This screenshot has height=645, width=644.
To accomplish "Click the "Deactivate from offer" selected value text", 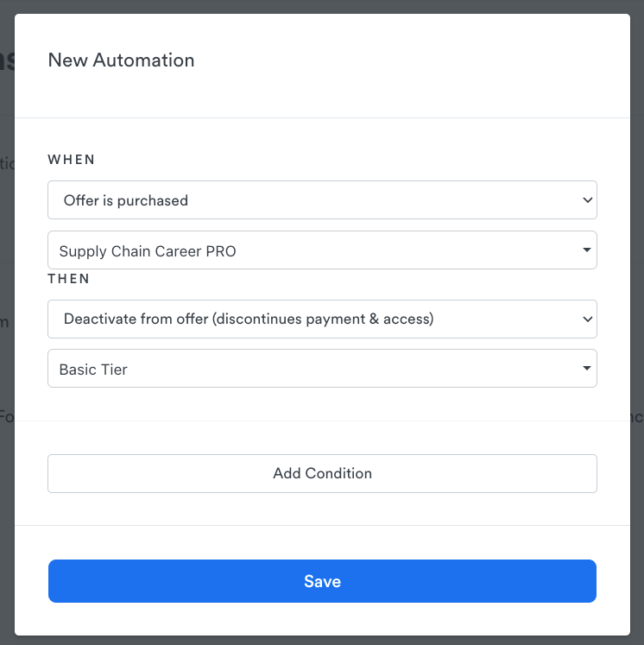I will click(249, 319).
